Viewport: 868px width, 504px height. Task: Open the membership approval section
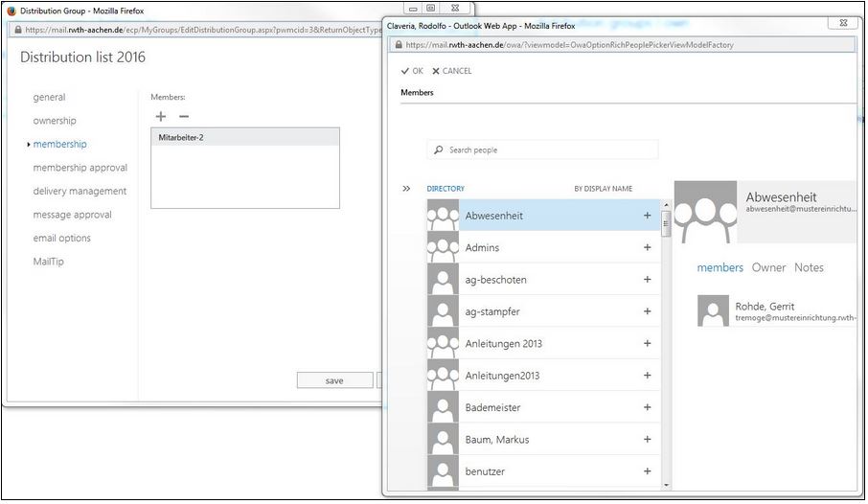point(80,168)
